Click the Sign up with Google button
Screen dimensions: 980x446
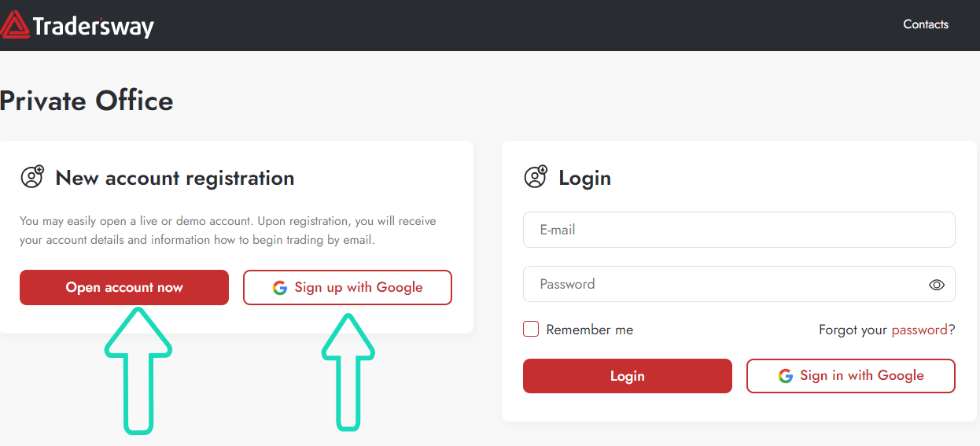348,288
